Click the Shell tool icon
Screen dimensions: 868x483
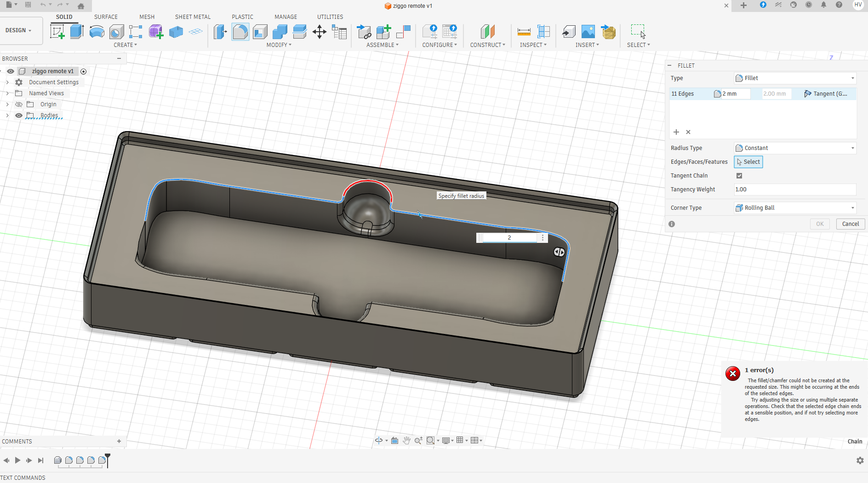(x=260, y=32)
